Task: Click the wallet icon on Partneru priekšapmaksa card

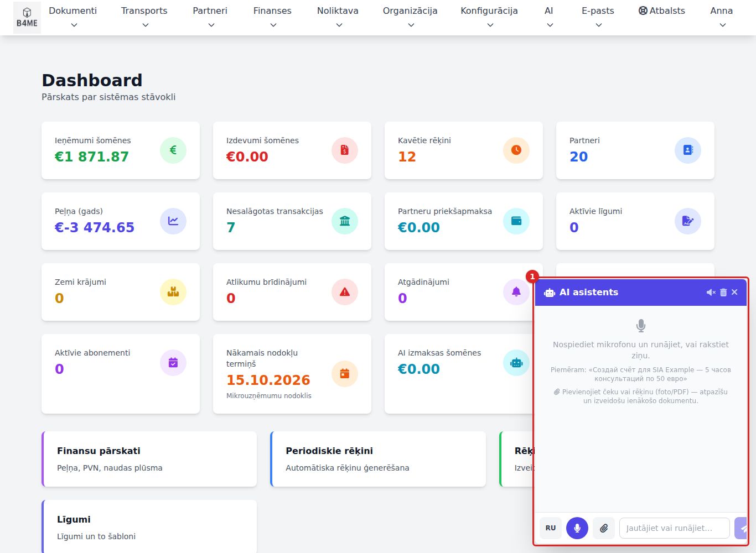Action: [516, 221]
